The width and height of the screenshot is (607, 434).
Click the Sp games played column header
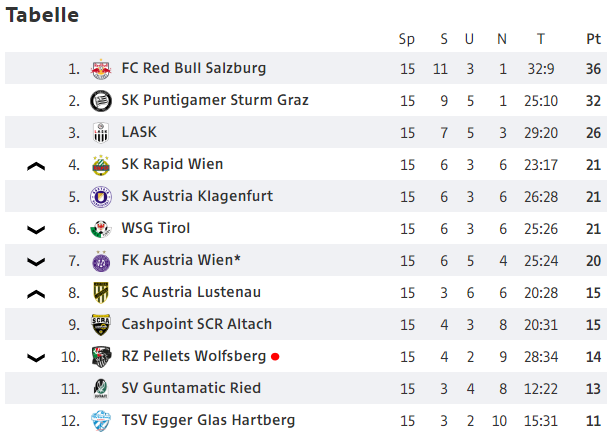click(407, 39)
